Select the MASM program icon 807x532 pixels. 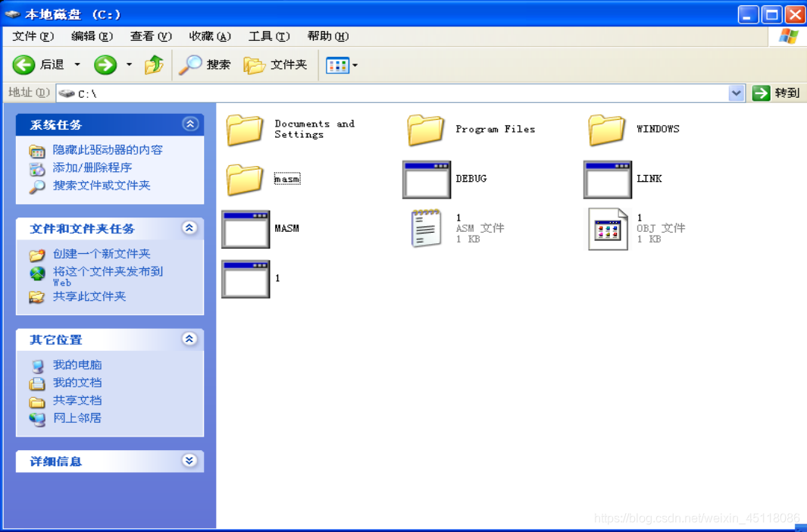(246, 230)
